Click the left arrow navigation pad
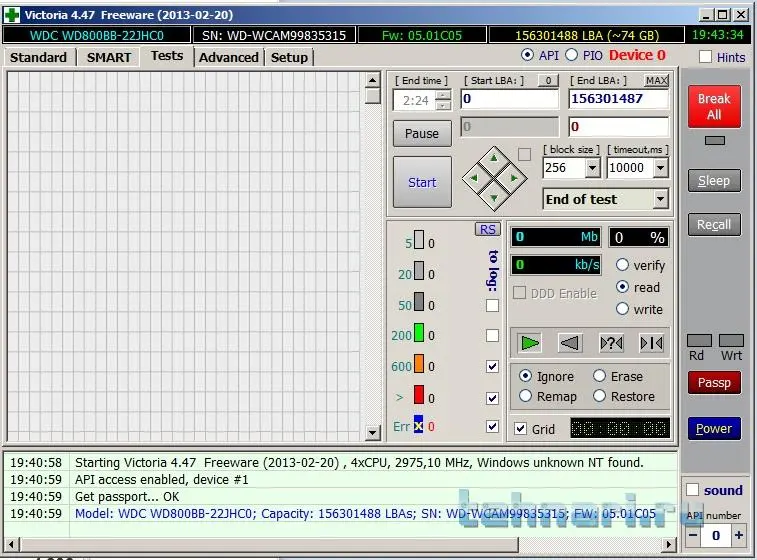757x560 pixels. point(474,178)
